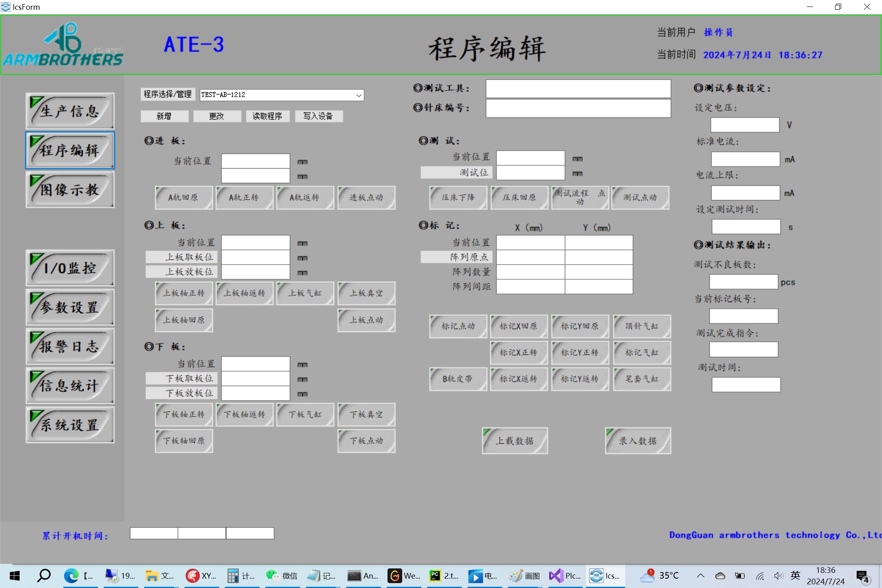Screen dimensions: 882x588
Task: Click the 下板轴返转 button
Action: coord(244,414)
